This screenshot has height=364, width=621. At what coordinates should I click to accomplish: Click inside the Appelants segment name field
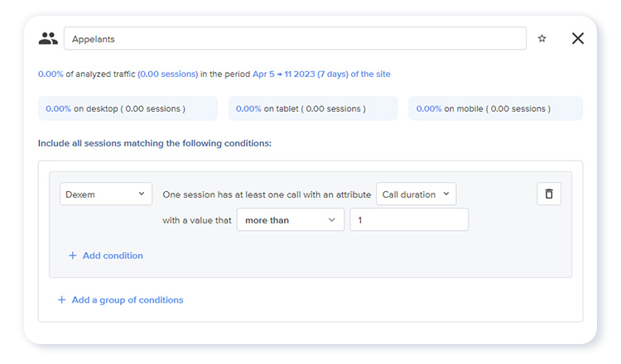pos(294,38)
